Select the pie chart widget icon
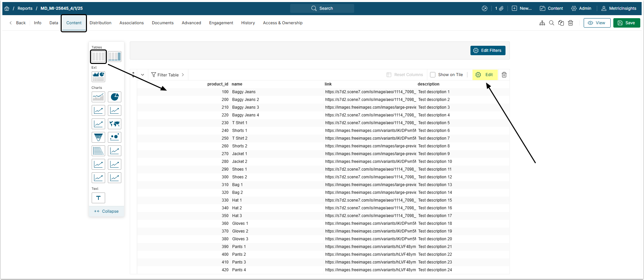 (x=115, y=97)
